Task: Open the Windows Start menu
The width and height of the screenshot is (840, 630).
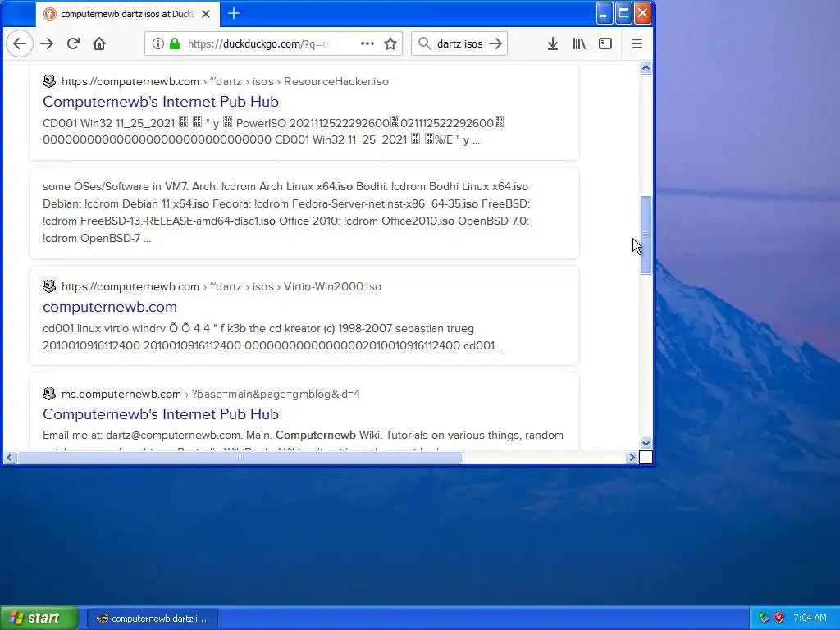Action: tap(39, 618)
